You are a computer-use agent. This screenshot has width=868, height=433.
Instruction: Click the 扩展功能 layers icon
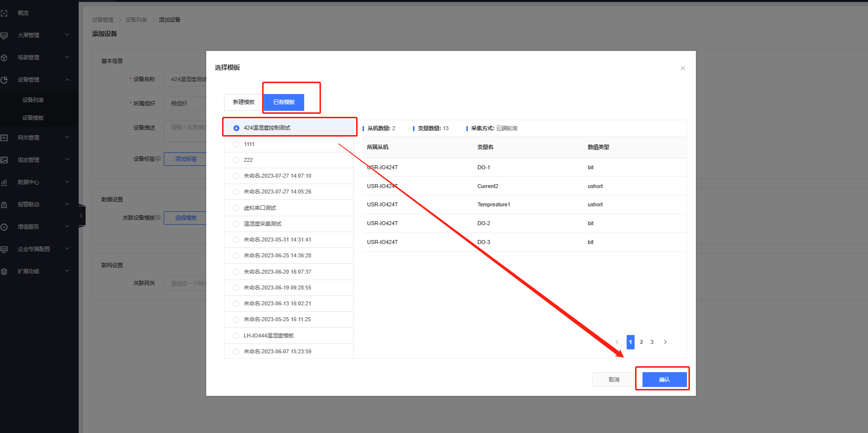point(4,272)
